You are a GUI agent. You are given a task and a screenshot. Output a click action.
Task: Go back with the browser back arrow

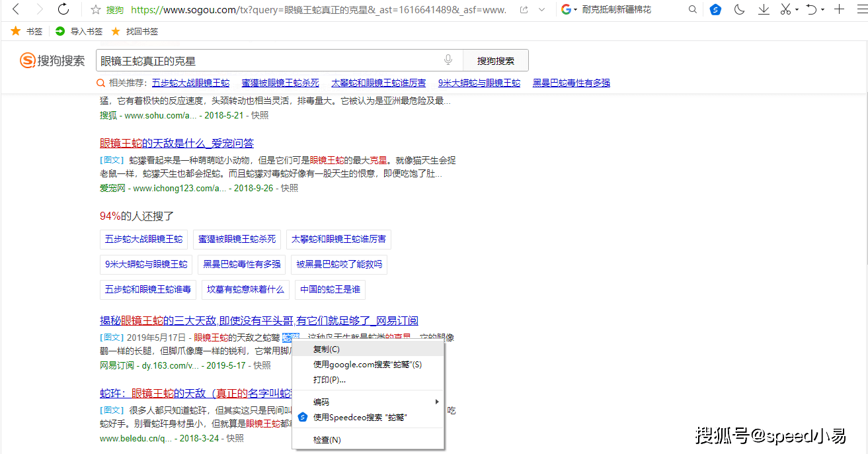click(17, 9)
